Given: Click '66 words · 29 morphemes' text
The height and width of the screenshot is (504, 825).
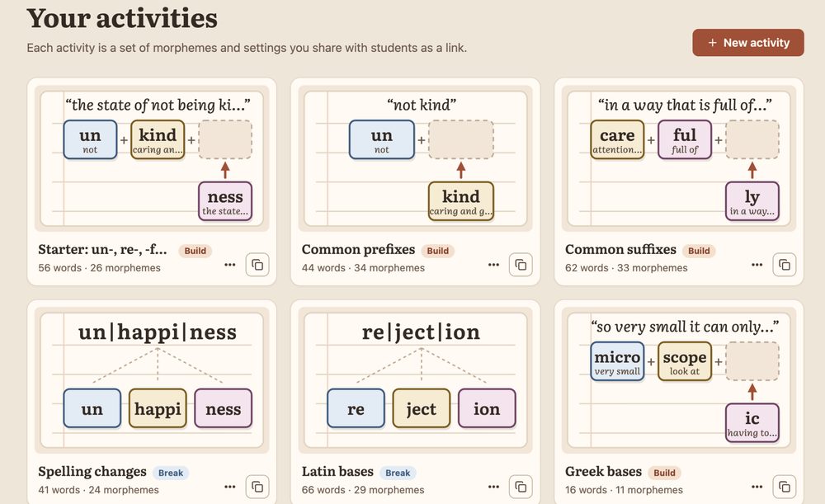Looking at the screenshot, I should tap(363, 490).
